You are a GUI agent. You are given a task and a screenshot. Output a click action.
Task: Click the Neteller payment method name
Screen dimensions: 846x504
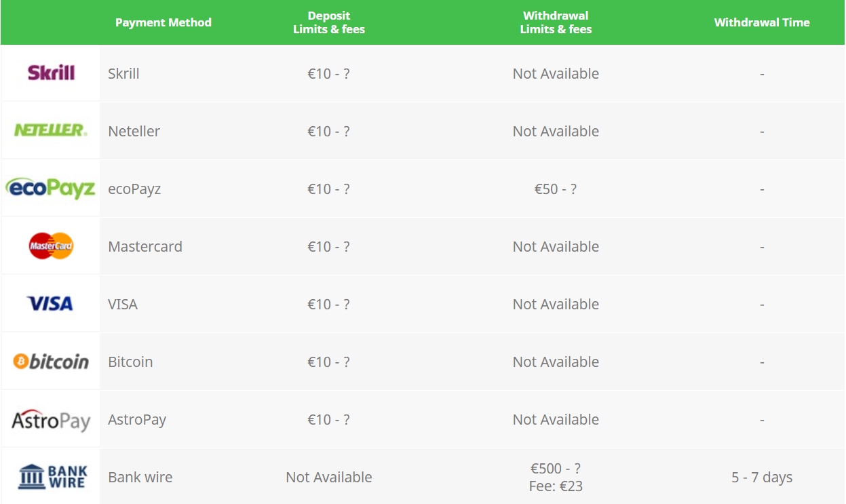[134, 131]
